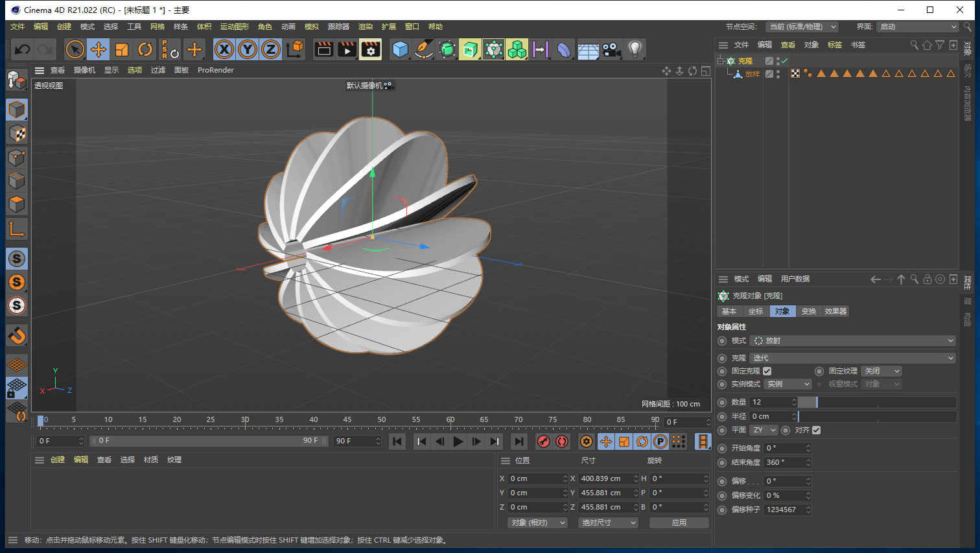This screenshot has height=553, width=980.
Task: Open render settings clapperboard gear icon
Action: (371, 49)
